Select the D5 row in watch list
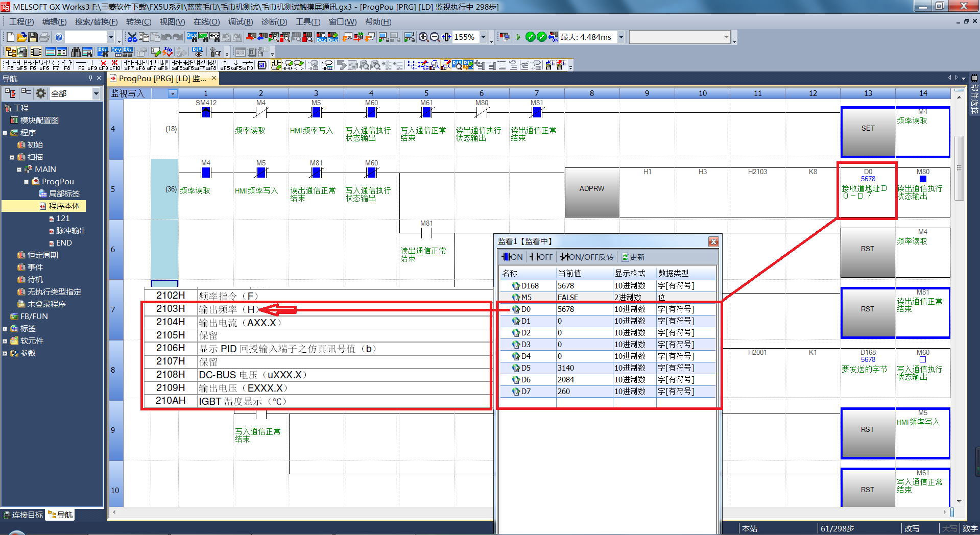This screenshot has width=980, height=535. (525, 368)
